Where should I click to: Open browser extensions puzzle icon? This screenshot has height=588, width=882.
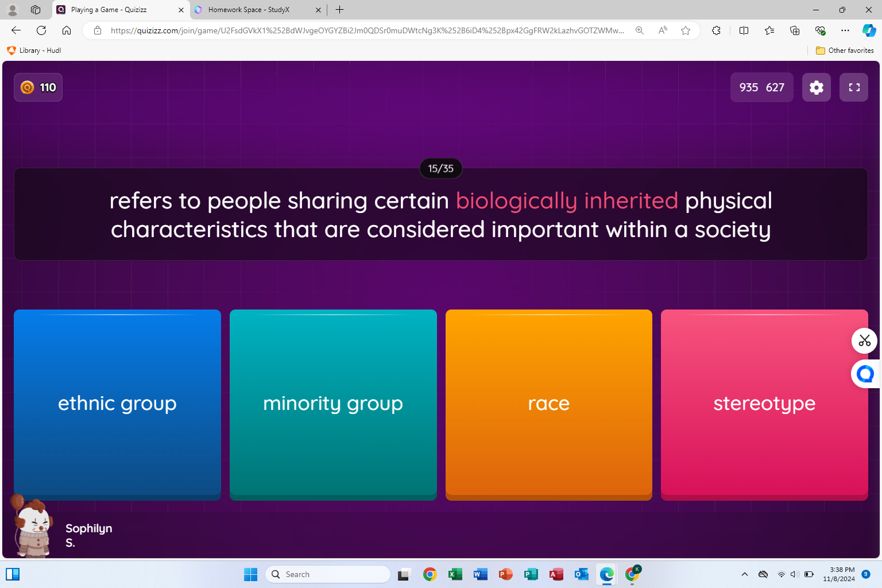[716, 30]
